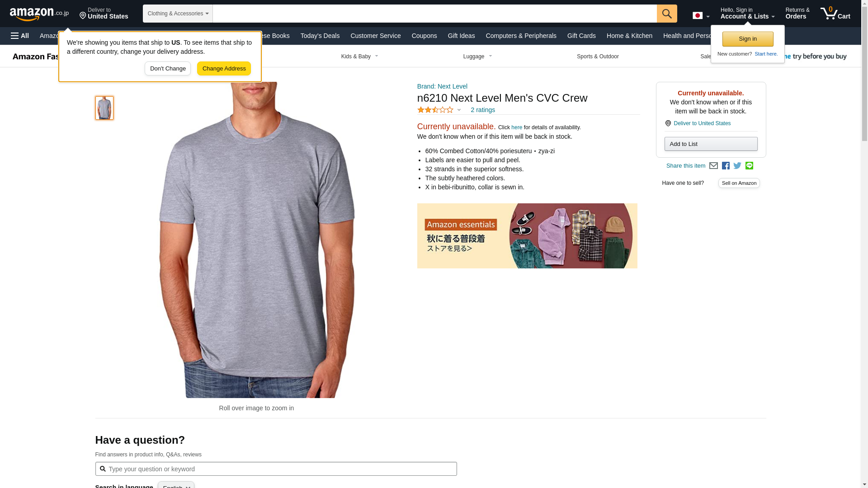Open the Luggage submenu
The width and height of the screenshot is (868, 488).
[x=477, y=56]
